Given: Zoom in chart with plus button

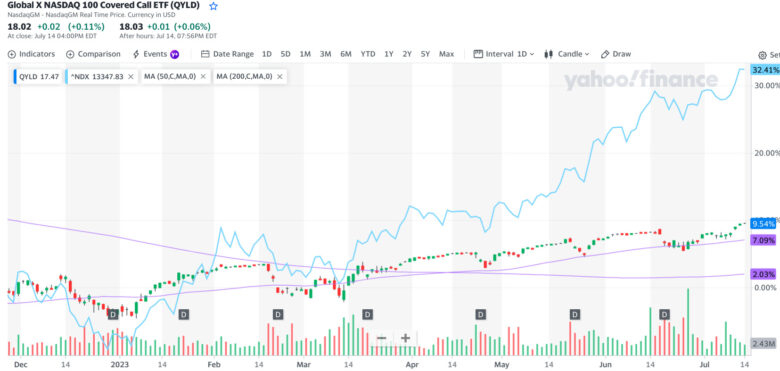Looking at the screenshot, I should (x=405, y=338).
